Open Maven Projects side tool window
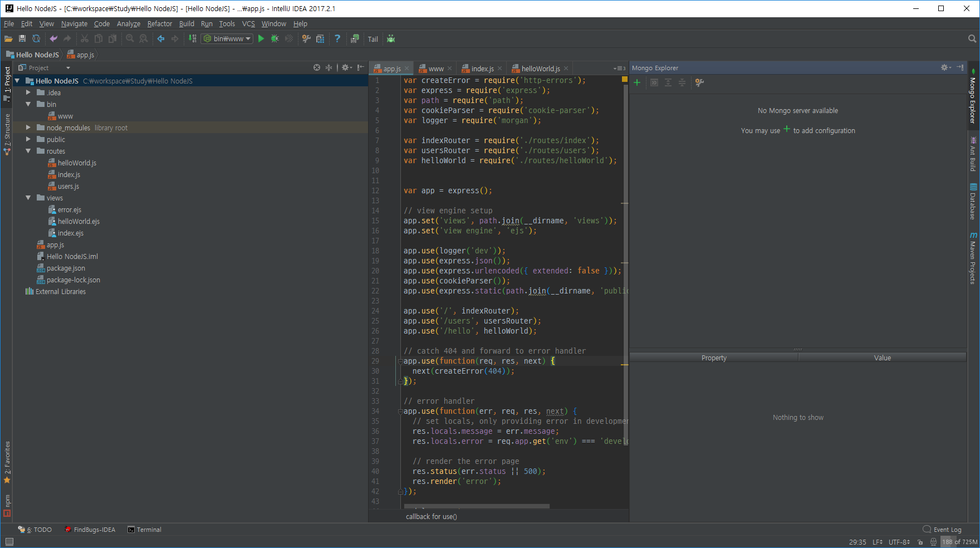 click(973, 258)
